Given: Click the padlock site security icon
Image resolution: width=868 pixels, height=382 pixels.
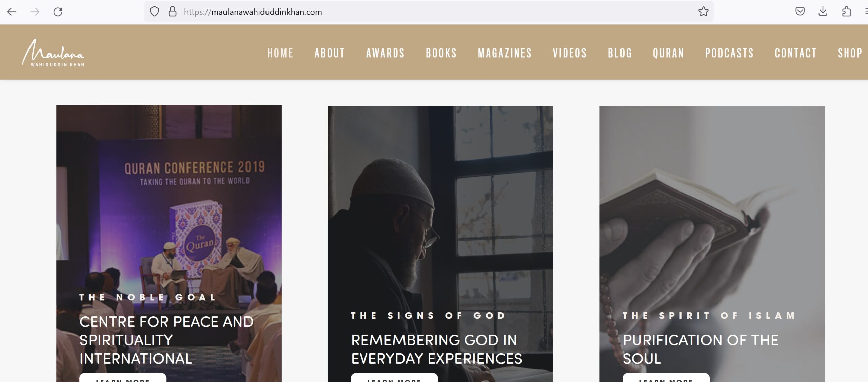Looking at the screenshot, I should tap(173, 12).
